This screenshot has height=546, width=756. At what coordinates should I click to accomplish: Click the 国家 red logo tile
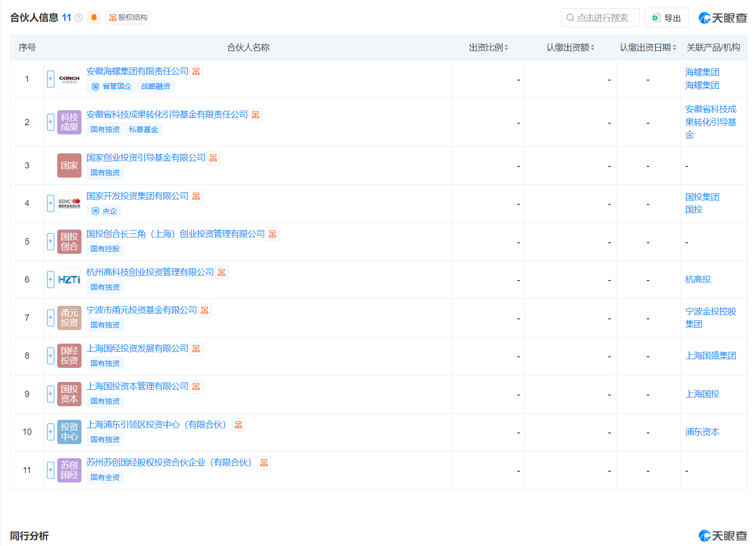(69, 165)
